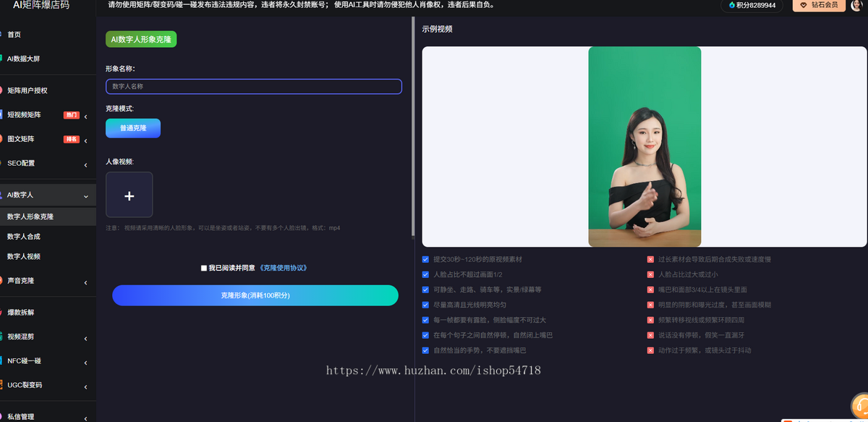Screen dimensions: 868x422
Task: Click the 积分8289944 points balance pill
Action: [752, 5]
